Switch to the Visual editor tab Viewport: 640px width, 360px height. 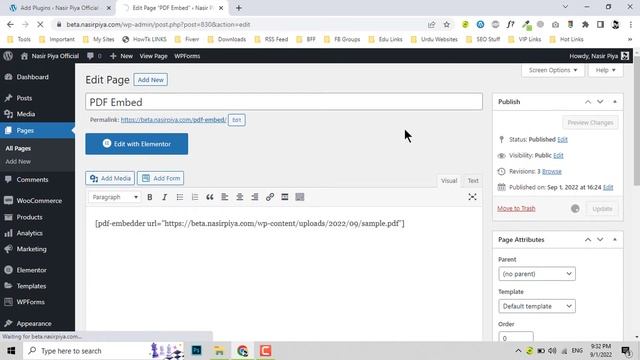[x=449, y=180]
